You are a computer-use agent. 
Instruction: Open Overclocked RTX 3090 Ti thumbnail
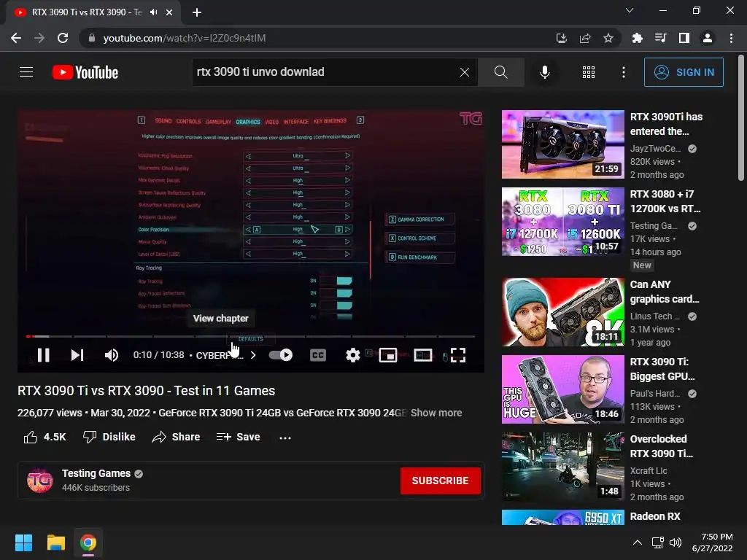[x=562, y=466]
